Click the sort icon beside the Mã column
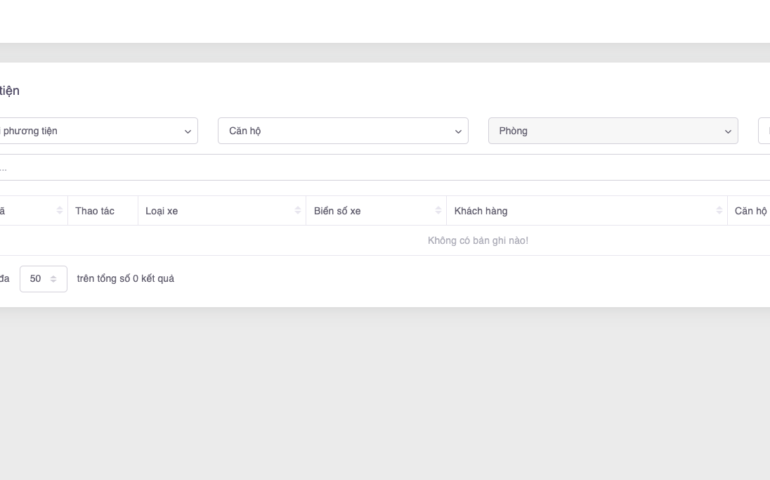Image resolution: width=770 pixels, height=480 pixels. click(x=60, y=211)
